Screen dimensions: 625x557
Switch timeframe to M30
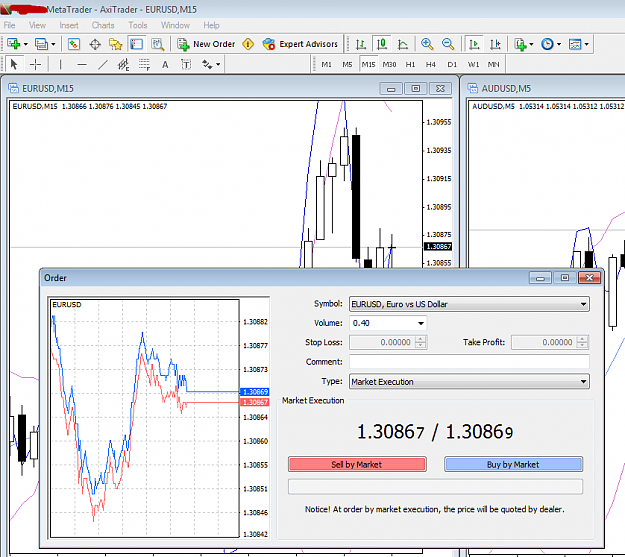pyautogui.click(x=389, y=64)
